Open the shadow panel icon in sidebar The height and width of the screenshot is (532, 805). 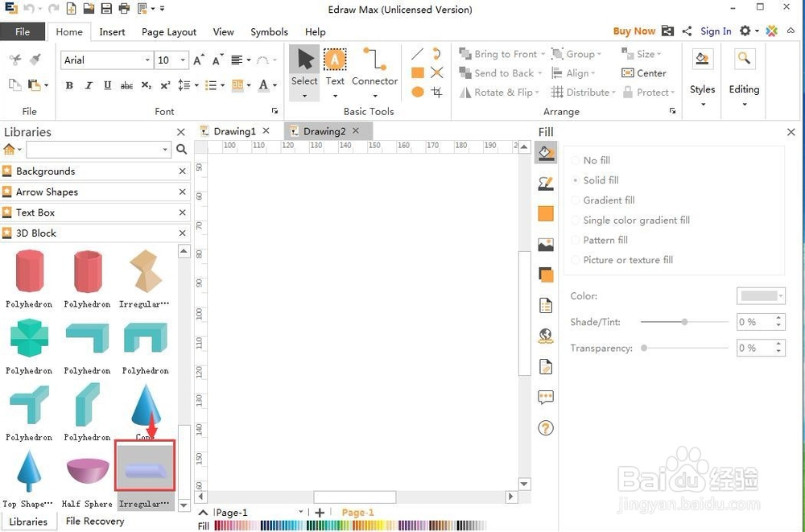pyautogui.click(x=546, y=275)
